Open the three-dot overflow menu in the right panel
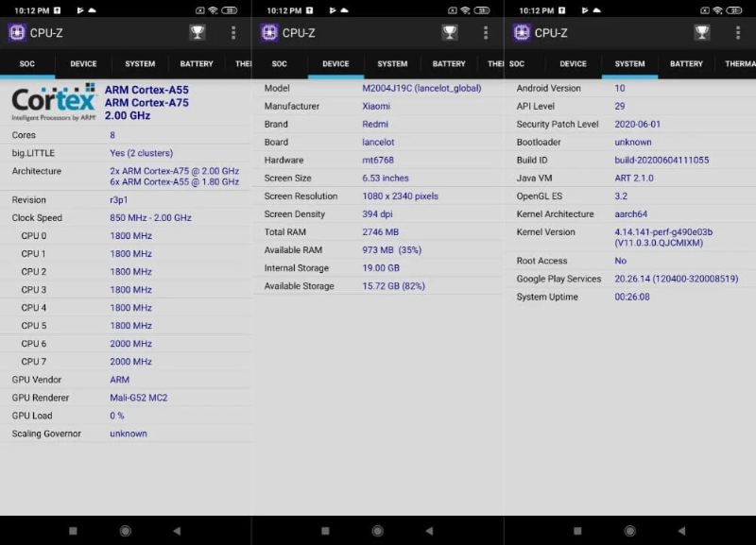Screen dimensions: 756x545 [x=738, y=33]
